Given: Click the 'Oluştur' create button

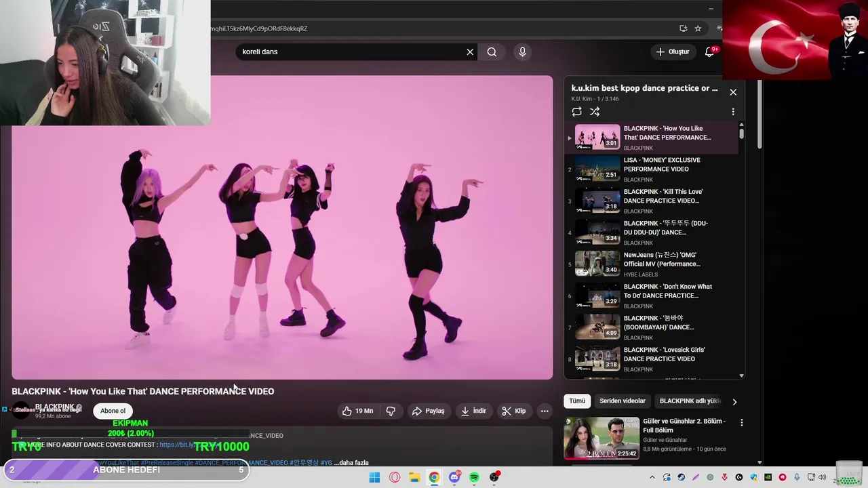Looking at the screenshot, I should 673,52.
